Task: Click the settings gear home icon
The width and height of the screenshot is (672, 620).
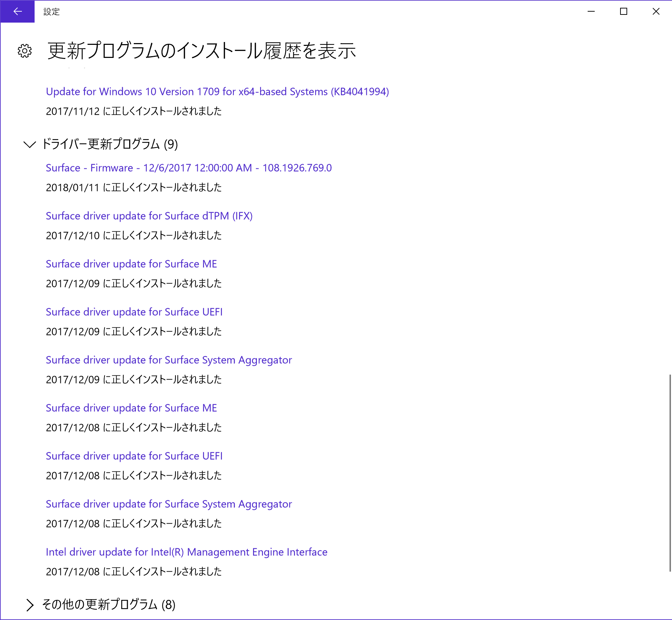Action: 25,51
